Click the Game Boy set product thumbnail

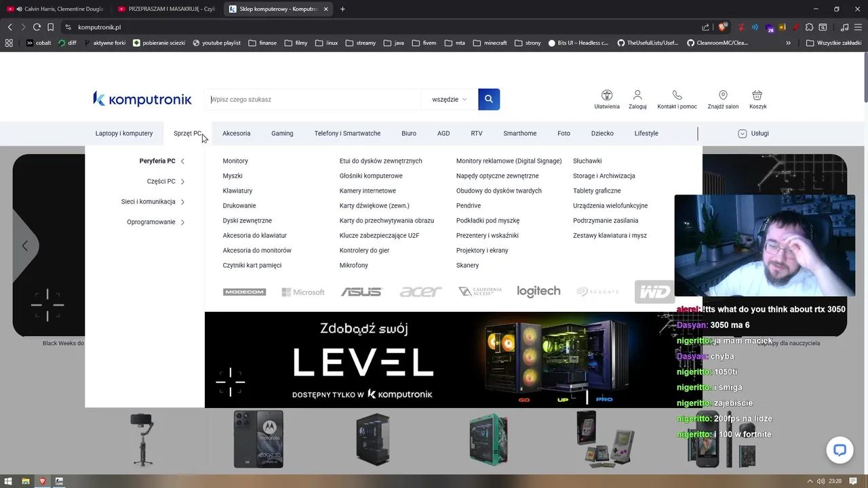pos(606,439)
